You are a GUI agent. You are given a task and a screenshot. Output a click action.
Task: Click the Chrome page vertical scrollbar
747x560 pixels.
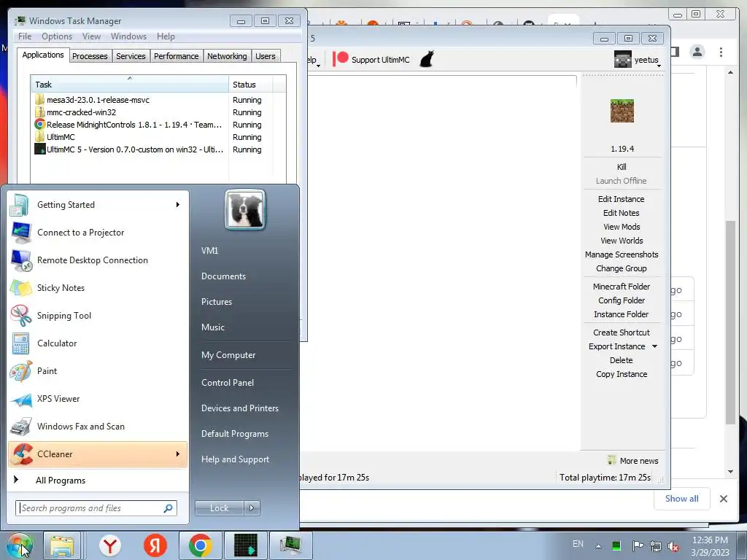tap(730, 322)
